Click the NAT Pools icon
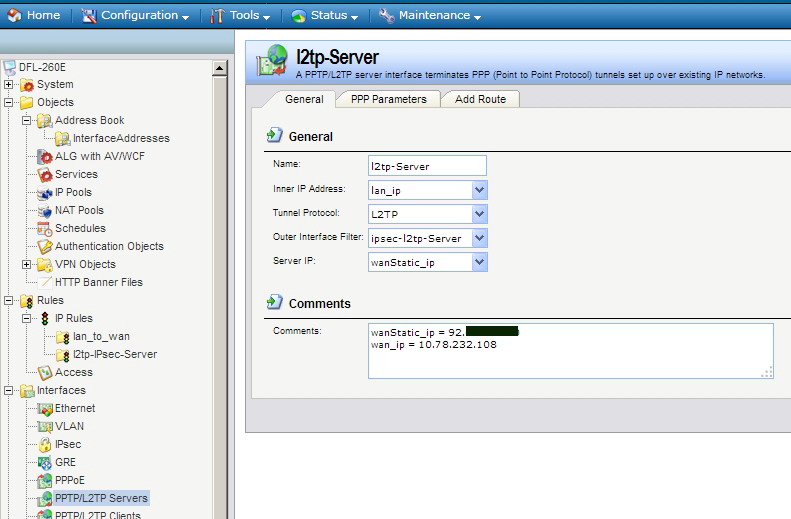Screen dimensions: 791x519 tap(45, 211)
